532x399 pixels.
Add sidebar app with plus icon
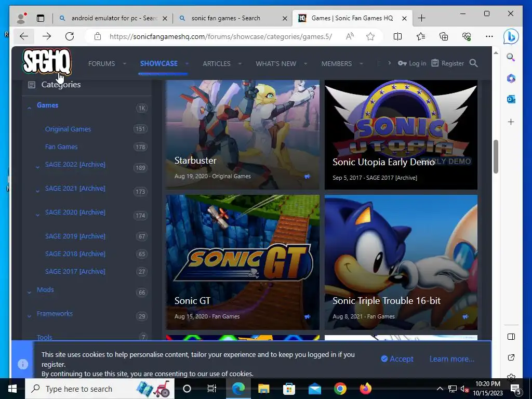pos(511,122)
